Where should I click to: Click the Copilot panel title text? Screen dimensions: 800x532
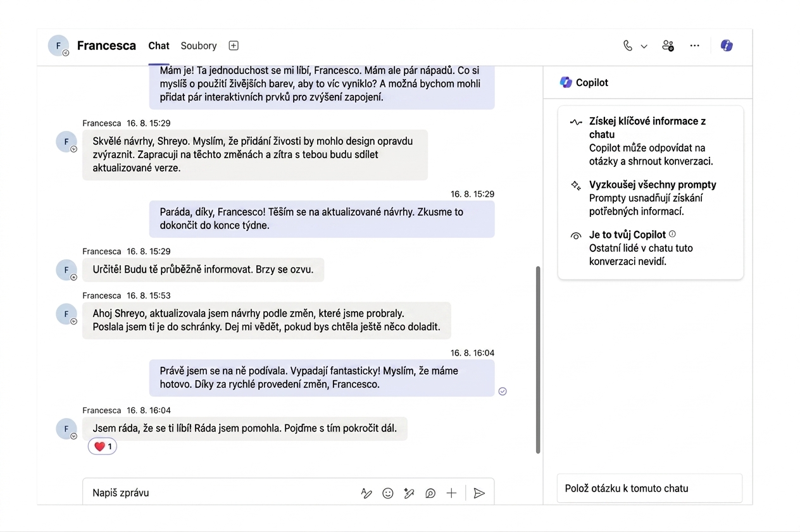pos(592,82)
